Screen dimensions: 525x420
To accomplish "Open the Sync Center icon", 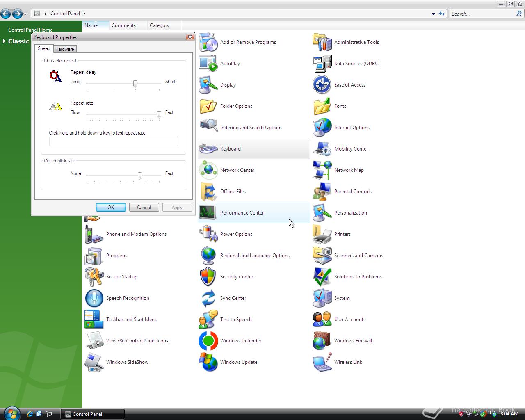I will tap(208, 298).
